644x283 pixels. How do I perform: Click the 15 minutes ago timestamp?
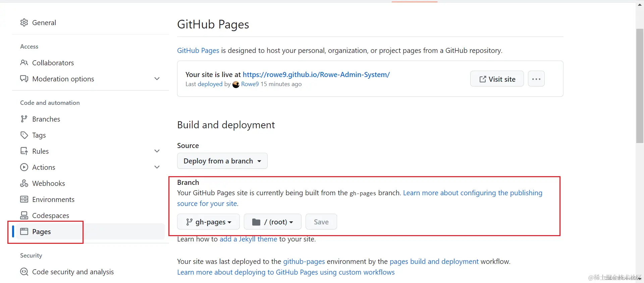pyautogui.click(x=281, y=84)
